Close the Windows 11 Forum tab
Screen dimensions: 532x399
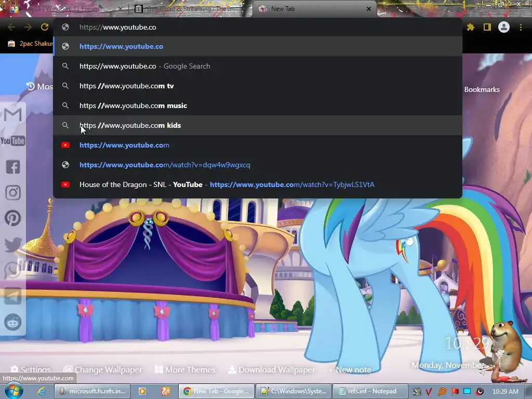[120, 9]
